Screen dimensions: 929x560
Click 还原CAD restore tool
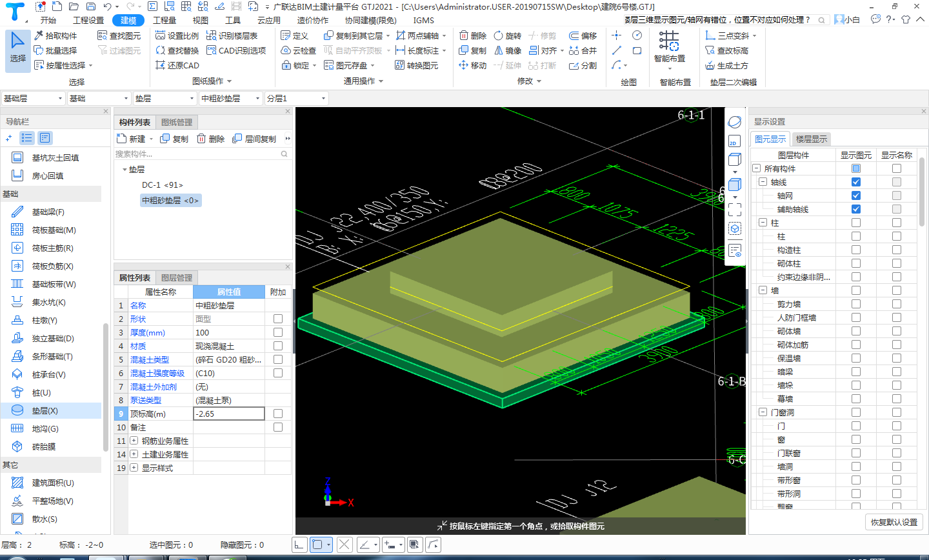pos(177,65)
